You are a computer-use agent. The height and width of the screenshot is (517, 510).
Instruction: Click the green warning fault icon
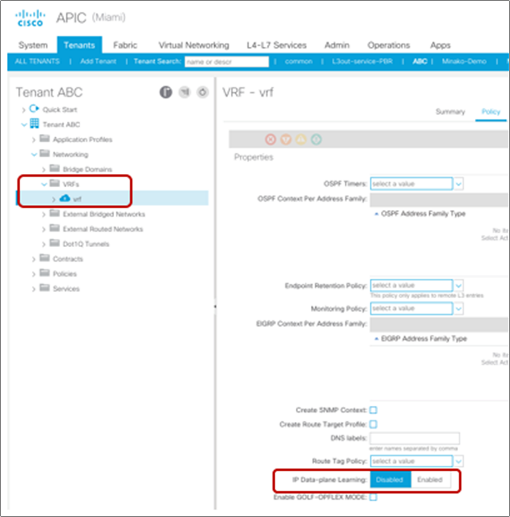316,139
